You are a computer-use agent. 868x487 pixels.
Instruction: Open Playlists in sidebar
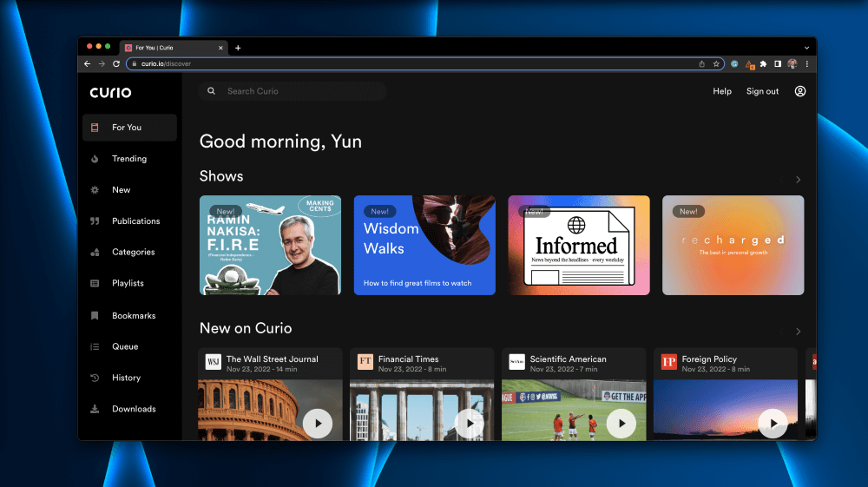point(129,283)
